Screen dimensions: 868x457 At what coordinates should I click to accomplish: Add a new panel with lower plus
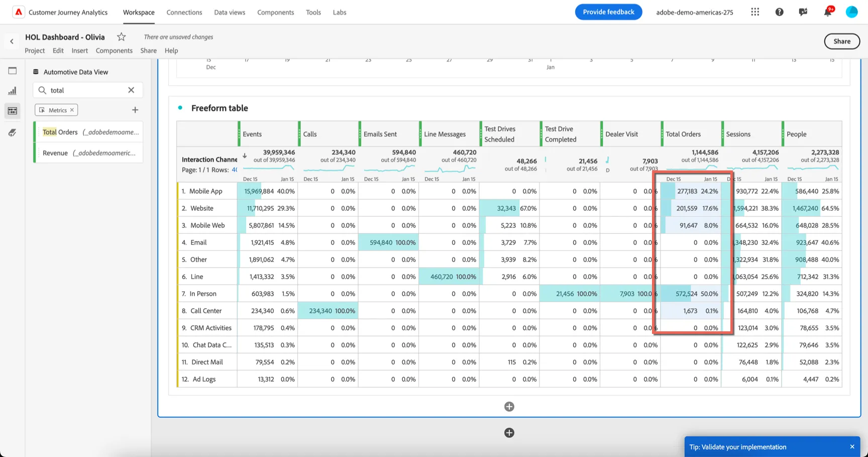click(509, 433)
